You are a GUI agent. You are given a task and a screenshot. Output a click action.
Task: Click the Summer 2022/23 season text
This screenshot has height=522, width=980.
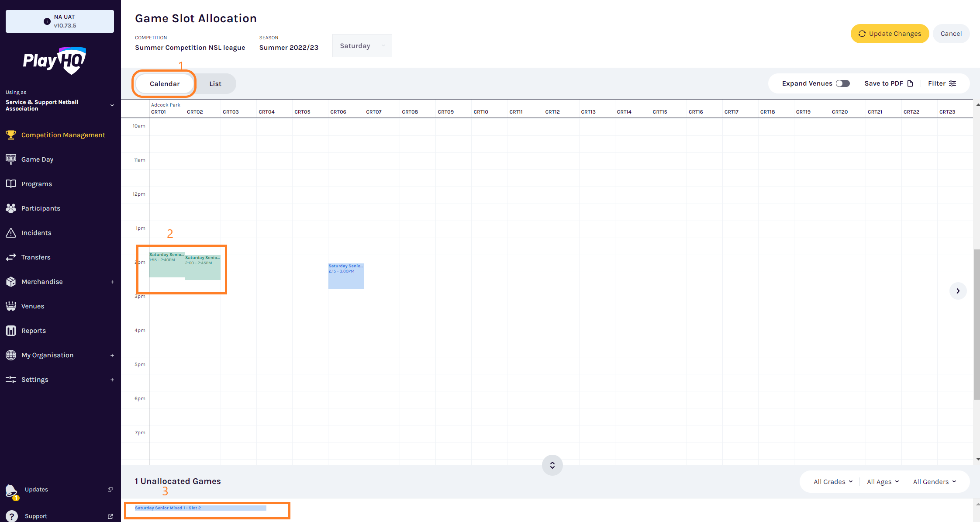[x=289, y=48]
